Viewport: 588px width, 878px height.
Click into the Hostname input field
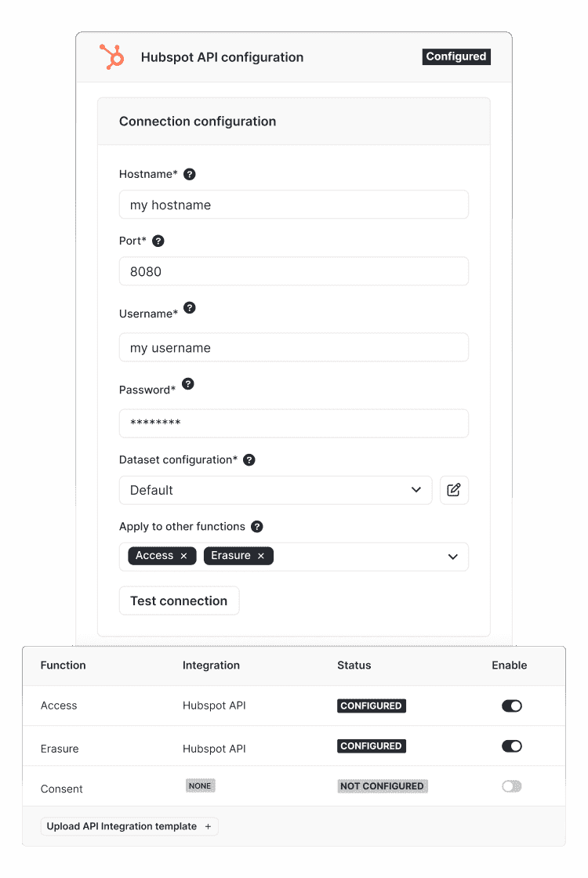pyautogui.click(x=294, y=205)
